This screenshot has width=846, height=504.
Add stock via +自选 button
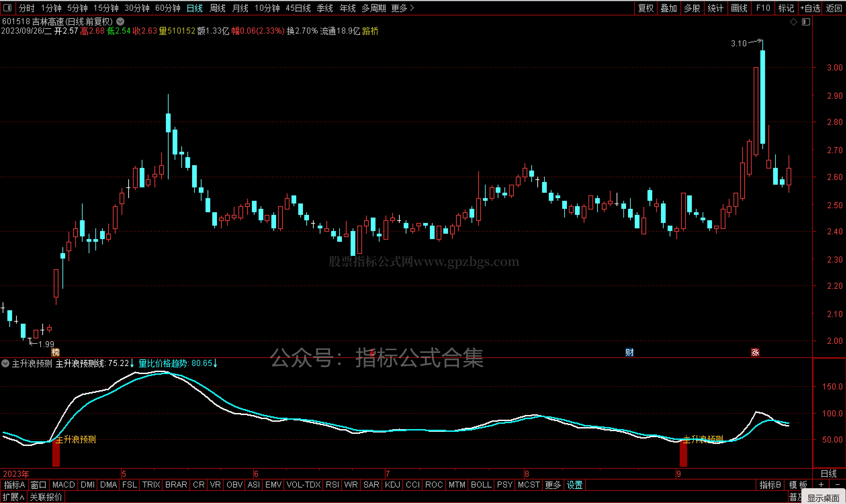click(x=810, y=8)
